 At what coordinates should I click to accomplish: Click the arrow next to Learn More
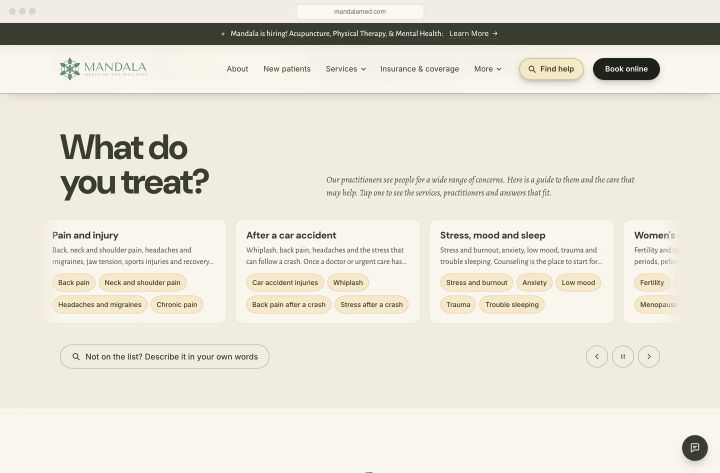pyautogui.click(x=495, y=34)
